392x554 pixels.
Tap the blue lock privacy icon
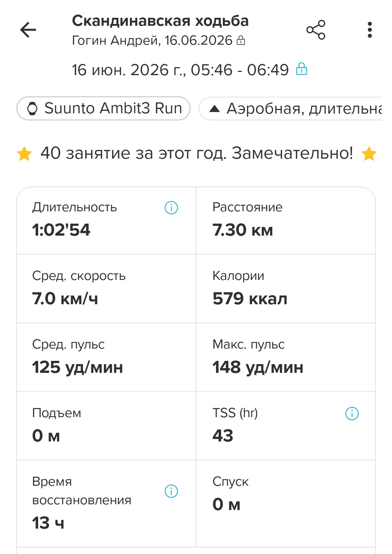pyautogui.click(x=302, y=69)
